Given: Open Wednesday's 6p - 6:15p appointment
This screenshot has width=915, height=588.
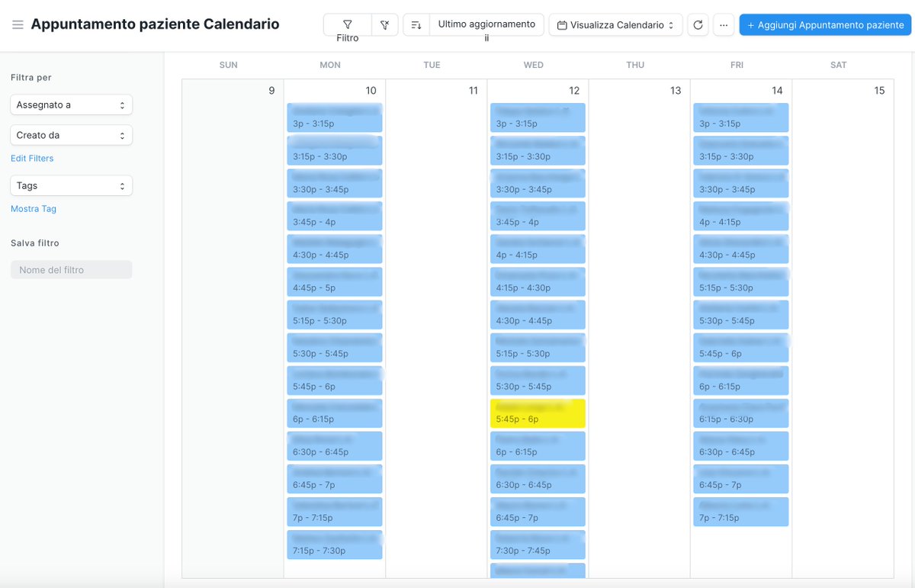Looking at the screenshot, I should click(538, 446).
